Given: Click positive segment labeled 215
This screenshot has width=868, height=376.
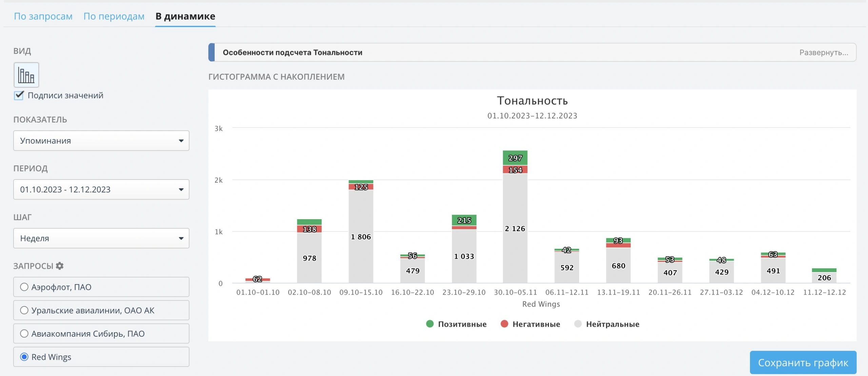Looking at the screenshot, I should pos(464,220).
